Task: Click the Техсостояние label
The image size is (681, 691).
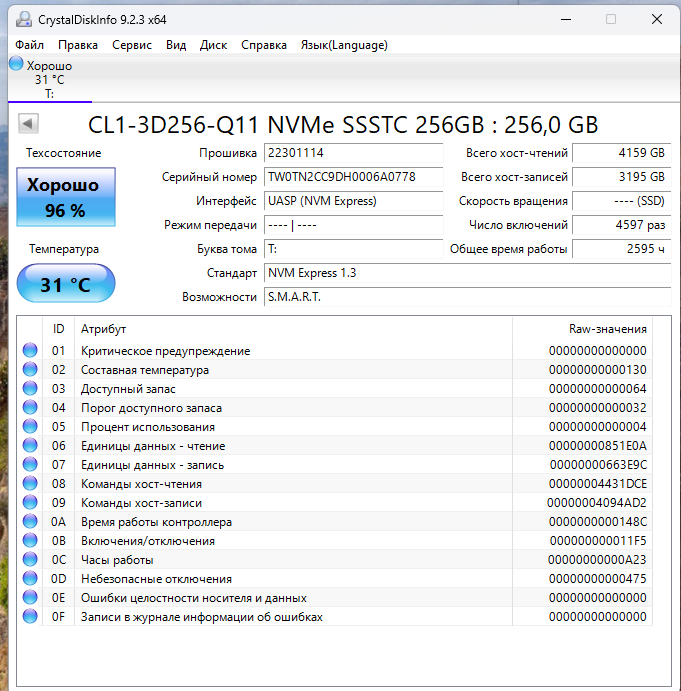Action: click(x=63, y=153)
